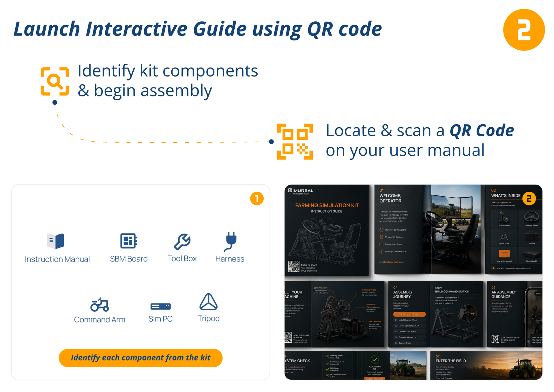Click the bold 'QR Code' text
The image size is (554, 392).
[482, 130]
